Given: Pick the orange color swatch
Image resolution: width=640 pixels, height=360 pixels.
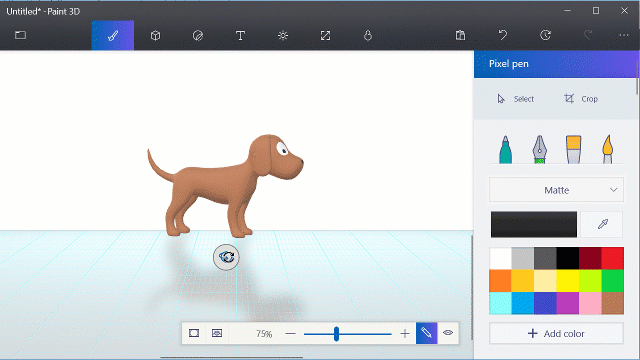Looking at the screenshot, I should pyautogui.click(x=500, y=281).
